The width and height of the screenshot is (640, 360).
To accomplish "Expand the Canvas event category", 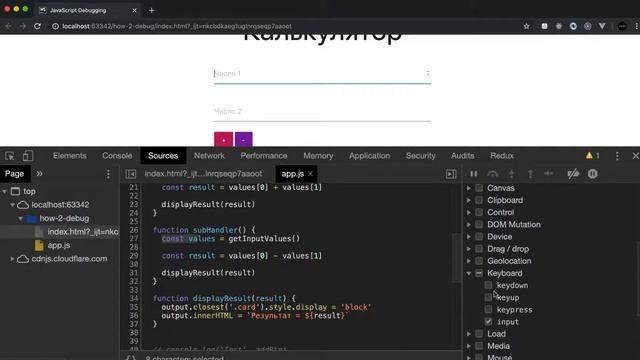I will [469, 188].
